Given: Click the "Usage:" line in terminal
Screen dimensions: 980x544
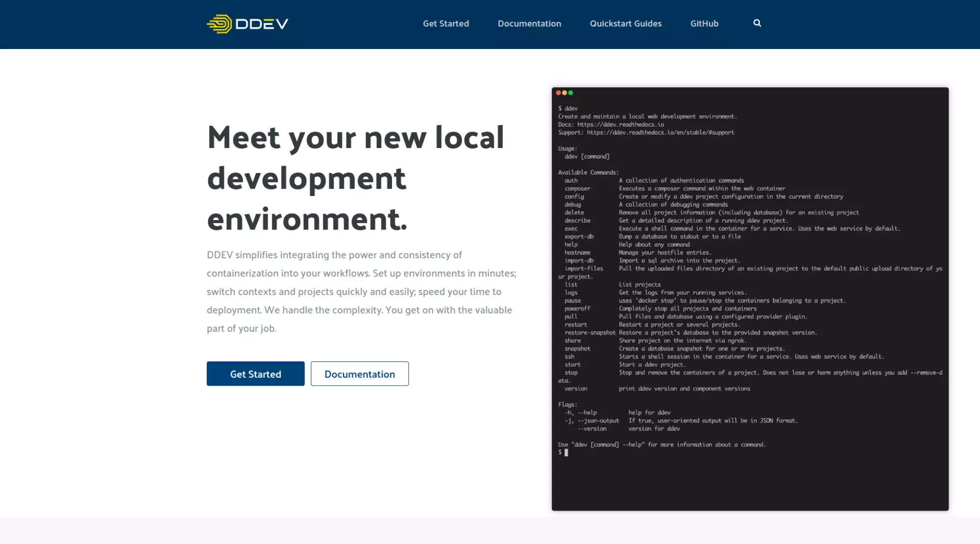Looking at the screenshot, I should [567, 148].
